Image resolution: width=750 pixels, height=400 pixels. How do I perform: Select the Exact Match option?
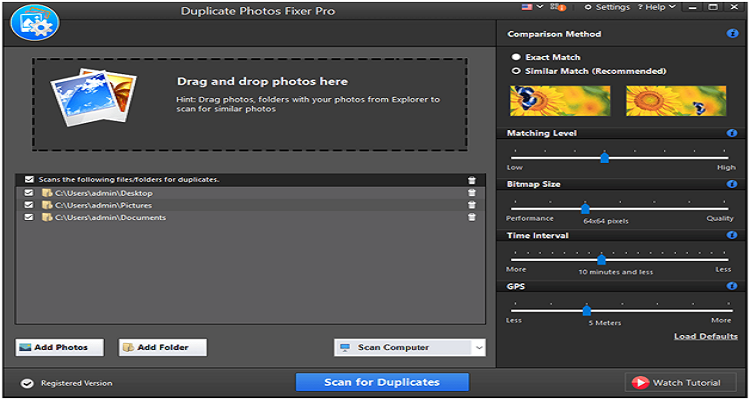coord(546,57)
